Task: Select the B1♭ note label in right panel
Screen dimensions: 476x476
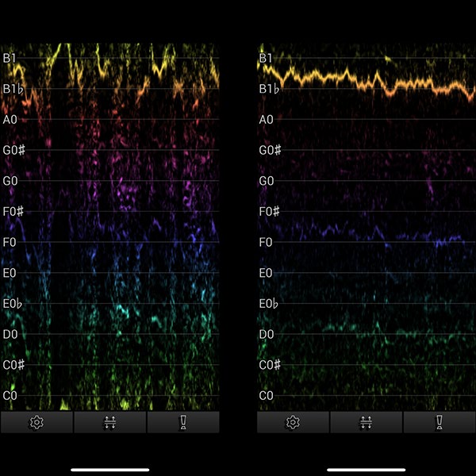Action: [271, 89]
